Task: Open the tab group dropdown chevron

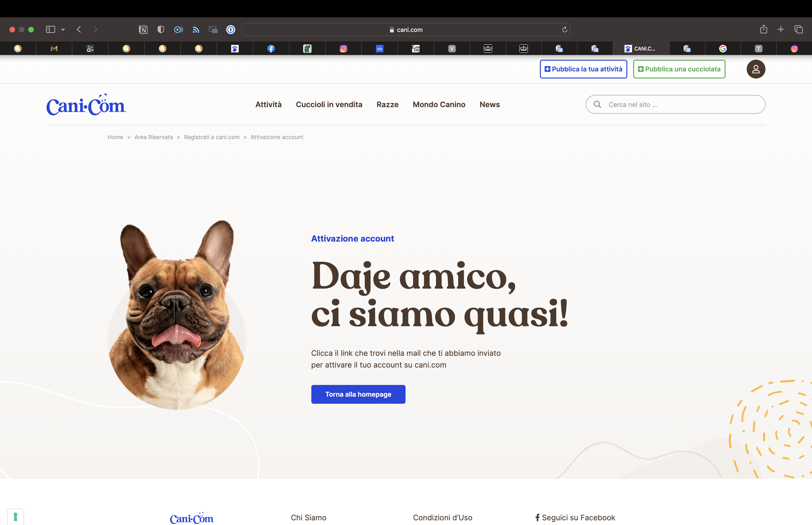Action: click(x=63, y=30)
